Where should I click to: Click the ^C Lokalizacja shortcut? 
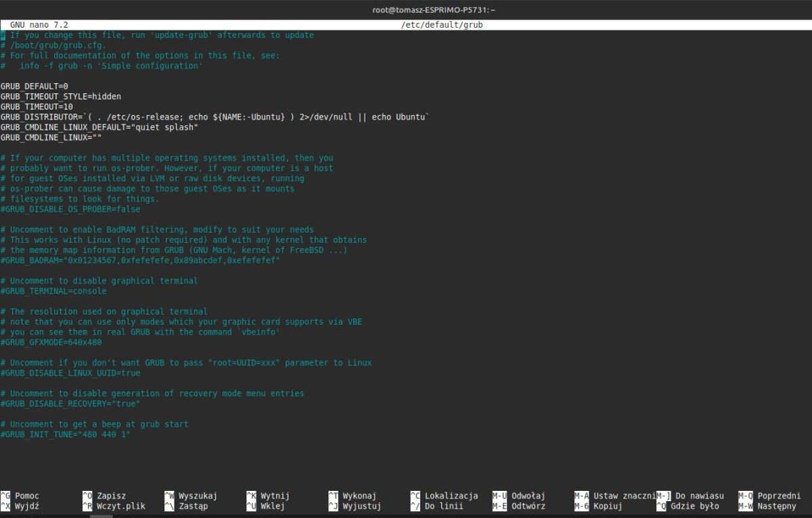click(x=445, y=496)
